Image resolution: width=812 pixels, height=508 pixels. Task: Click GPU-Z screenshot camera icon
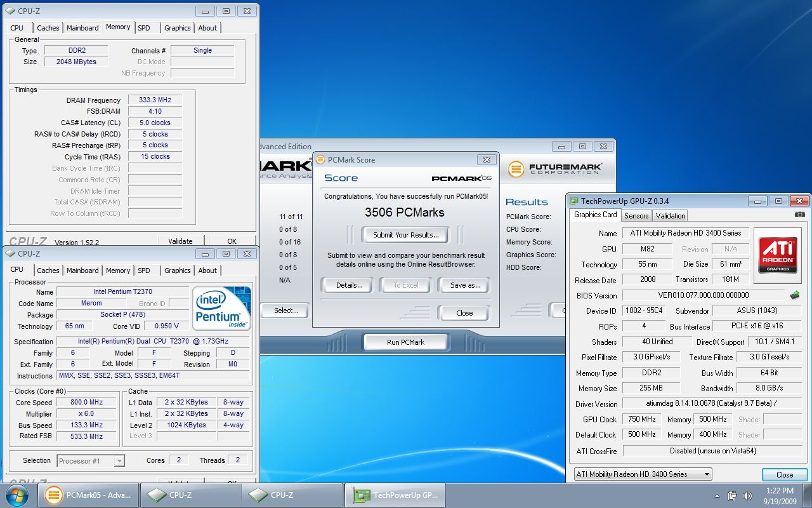tap(800, 215)
